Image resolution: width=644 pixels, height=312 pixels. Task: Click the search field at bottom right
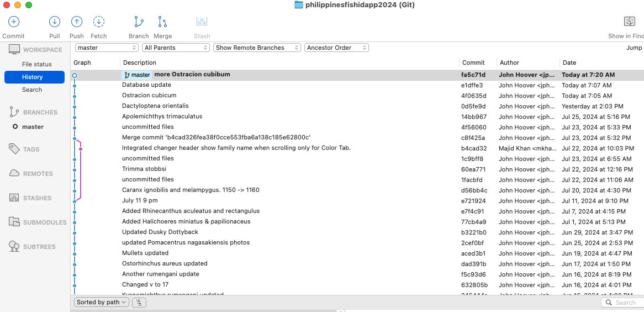[622, 303]
